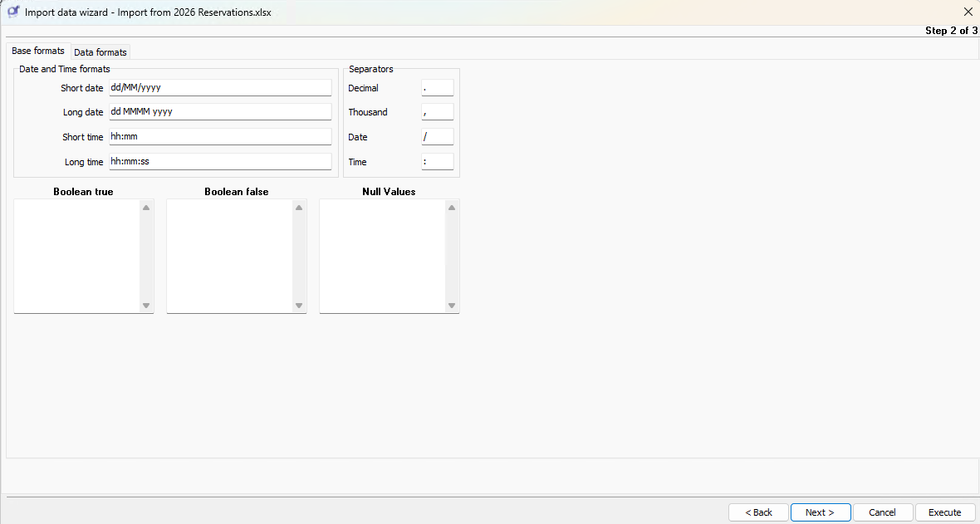
Task: Click the Decimal separator field
Action: pos(437,87)
